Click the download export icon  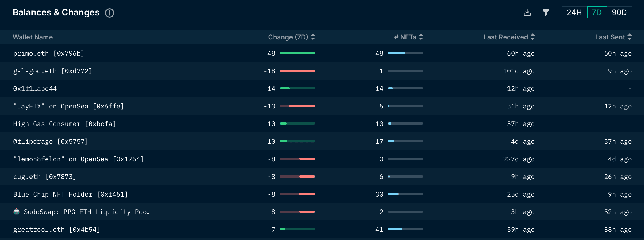[527, 13]
